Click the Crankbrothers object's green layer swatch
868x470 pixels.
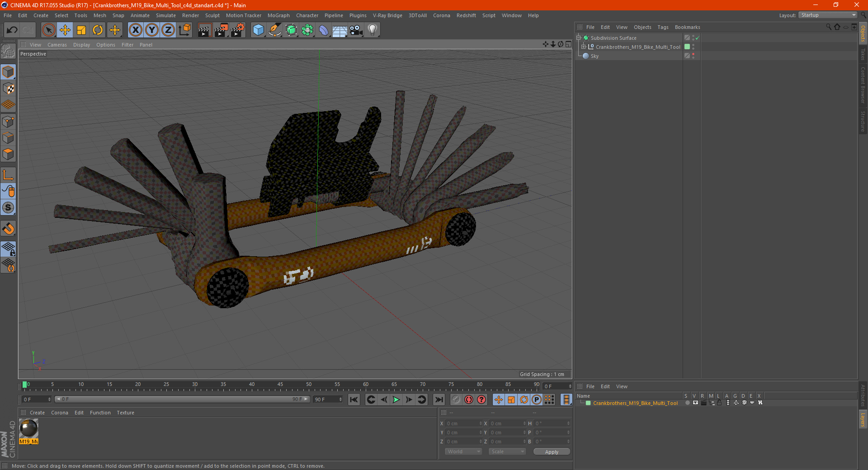click(687, 47)
